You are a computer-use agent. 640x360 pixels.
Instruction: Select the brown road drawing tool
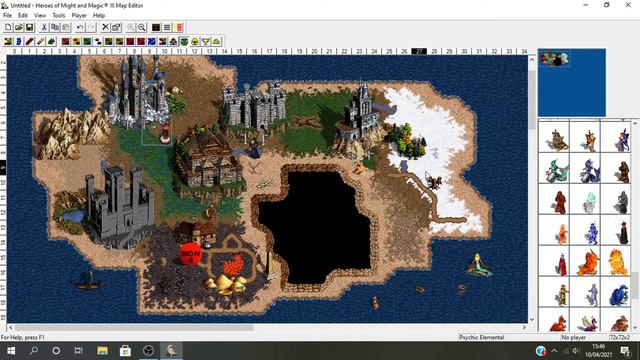pos(29,41)
